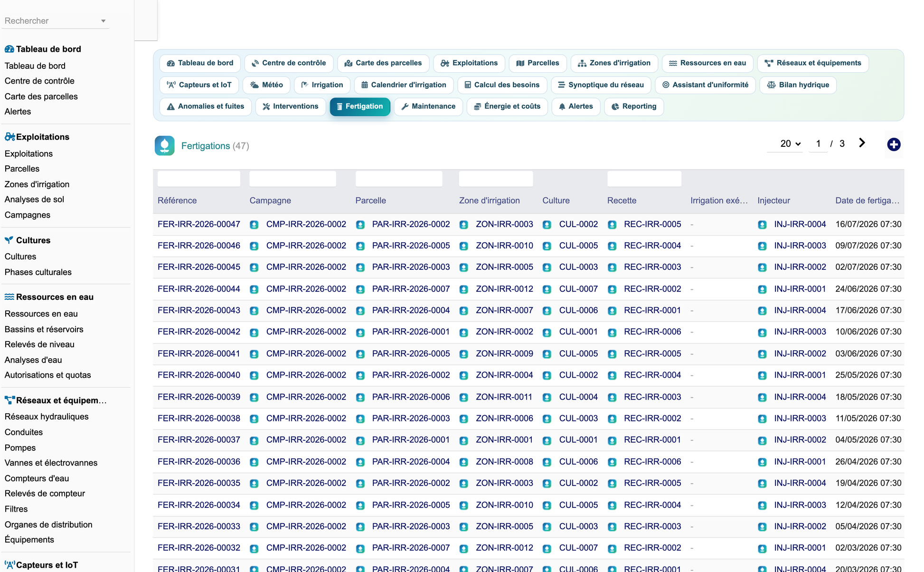This screenshot has height=572, width=924.
Task: Select Réseaux et équipements tab
Action: coord(813,63)
